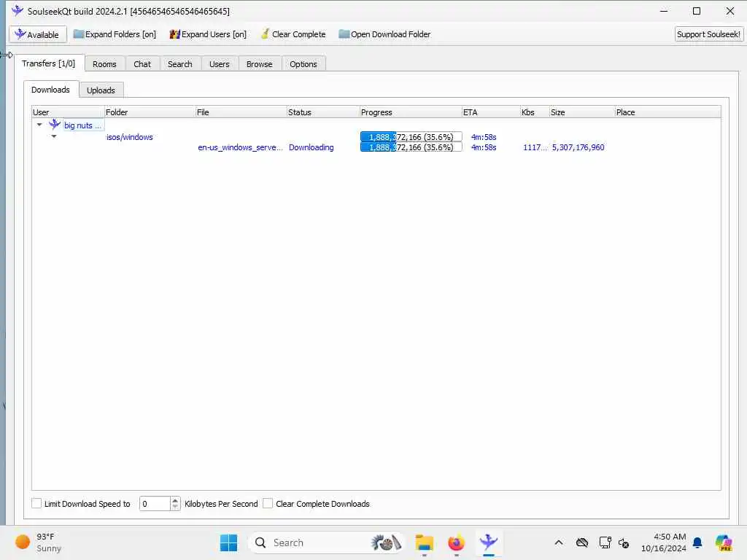Click the SoulseekQt title bar bird icon
Viewport: 747px width, 560px height.
click(18, 10)
